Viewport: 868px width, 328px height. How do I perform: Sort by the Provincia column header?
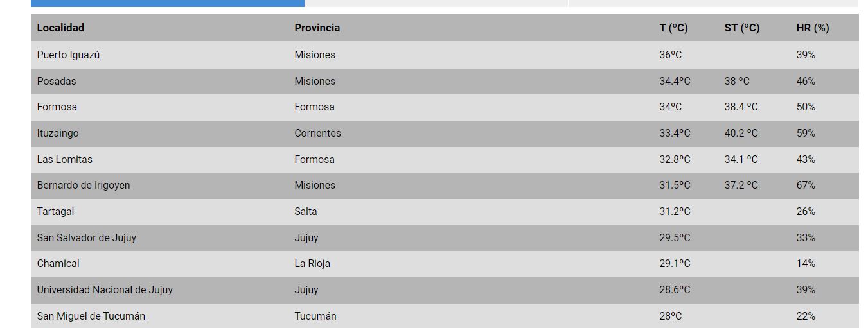click(317, 28)
